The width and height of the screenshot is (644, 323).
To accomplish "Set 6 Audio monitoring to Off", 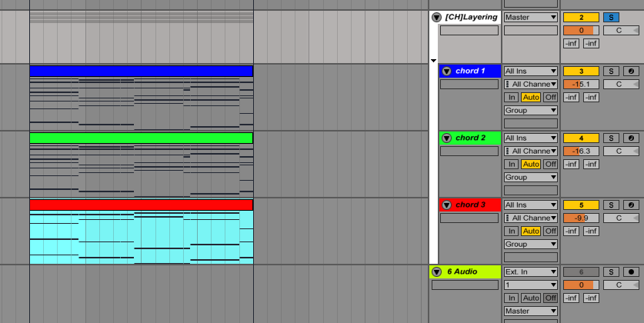I will [x=550, y=298].
